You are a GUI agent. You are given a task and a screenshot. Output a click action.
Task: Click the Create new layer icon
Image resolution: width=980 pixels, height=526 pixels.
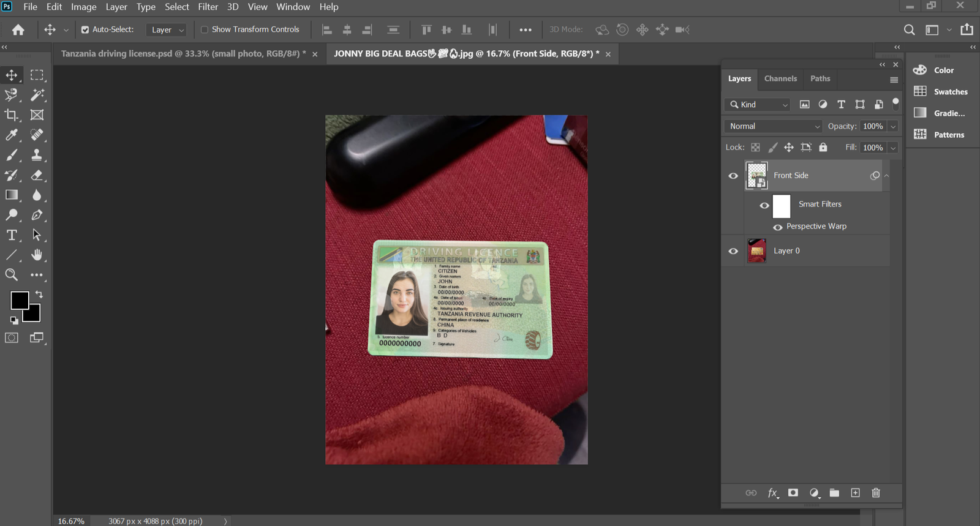coord(855,493)
